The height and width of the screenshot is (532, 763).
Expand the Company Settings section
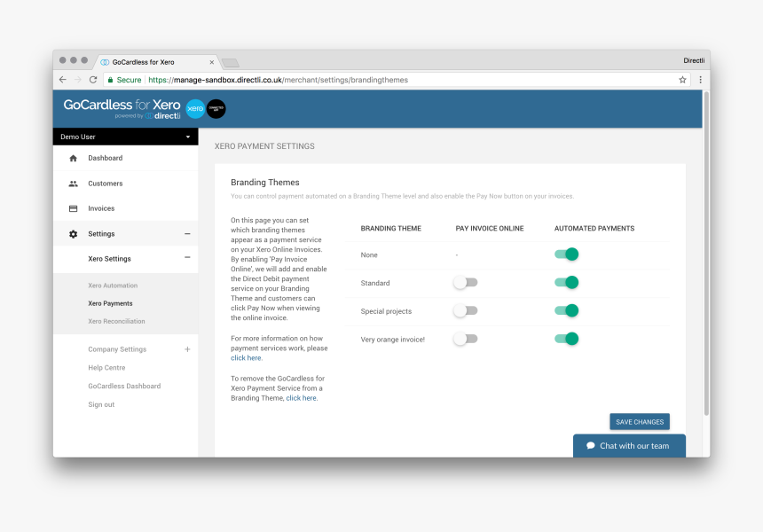coord(187,349)
